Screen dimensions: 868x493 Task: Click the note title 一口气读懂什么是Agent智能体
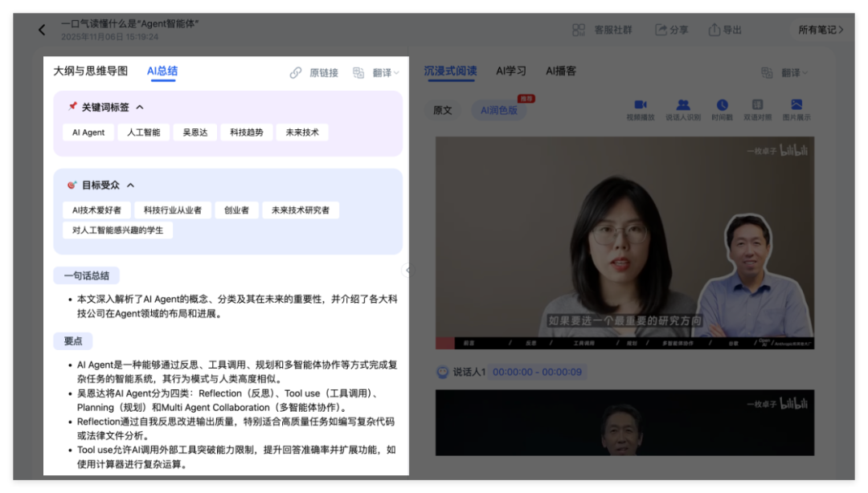click(x=130, y=24)
